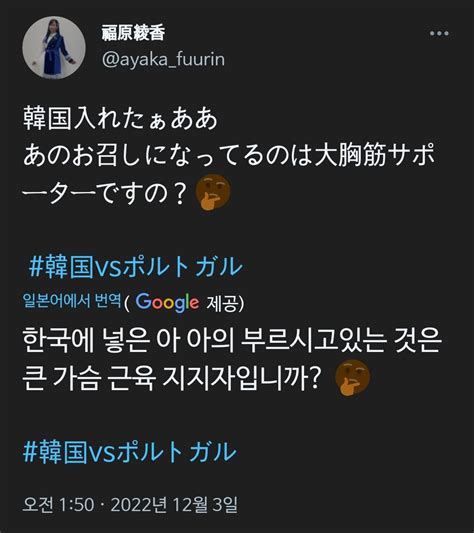
Task: Click the original Japanese tweet text
Action: point(229,157)
